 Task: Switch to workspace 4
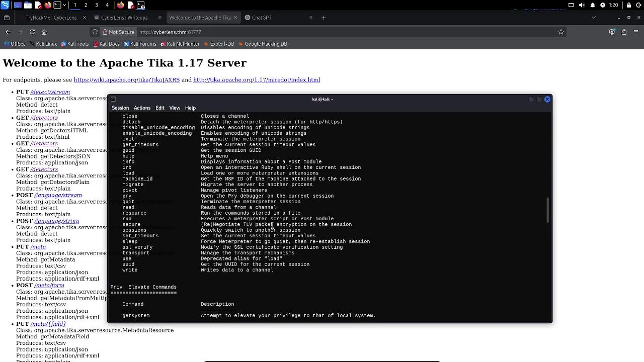tap(107, 5)
